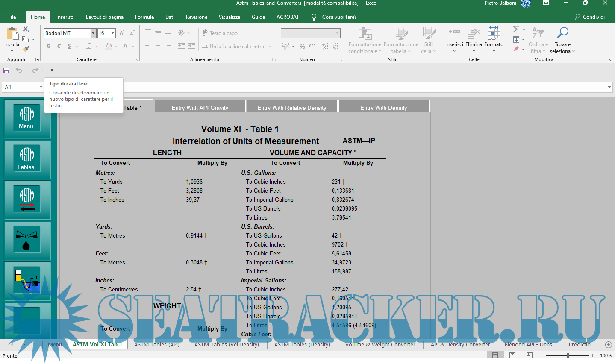Switch to Page Layout view in status bar
615x364 pixels.
click(512, 355)
